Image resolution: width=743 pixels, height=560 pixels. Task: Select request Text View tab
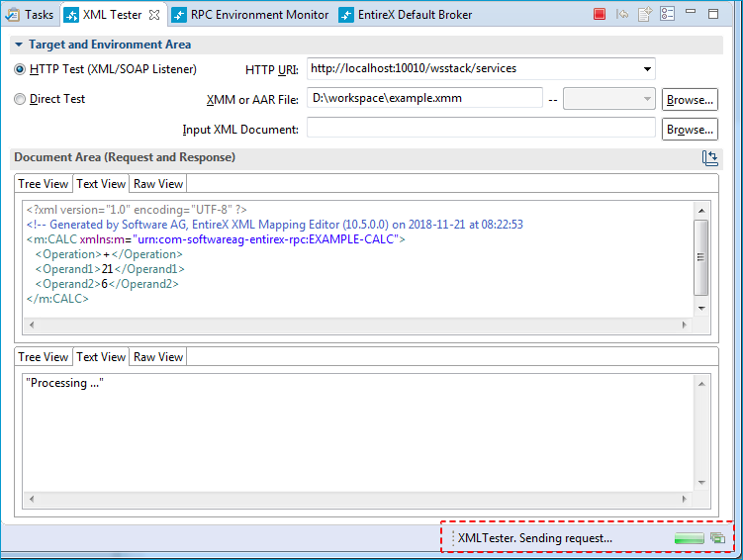pos(101,184)
